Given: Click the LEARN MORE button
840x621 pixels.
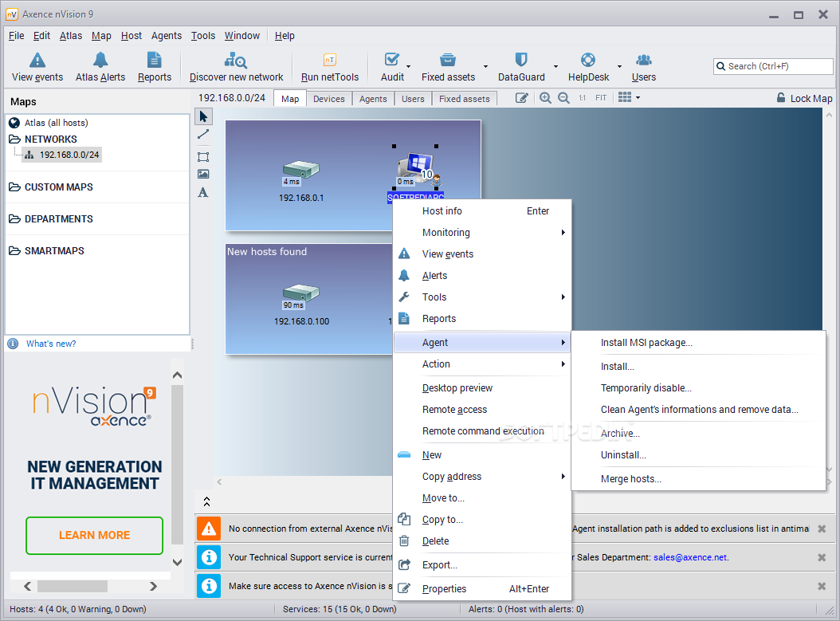Looking at the screenshot, I should [x=94, y=535].
